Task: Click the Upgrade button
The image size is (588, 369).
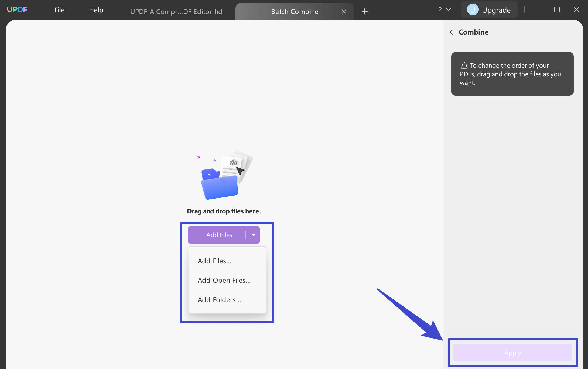Action: pyautogui.click(x=496, y=10)
